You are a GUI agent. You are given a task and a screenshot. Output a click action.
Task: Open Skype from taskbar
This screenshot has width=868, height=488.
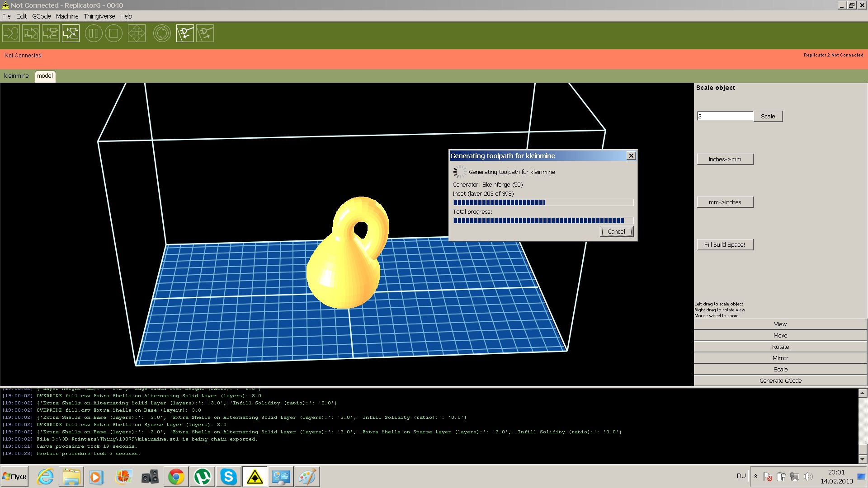(228, 477)
